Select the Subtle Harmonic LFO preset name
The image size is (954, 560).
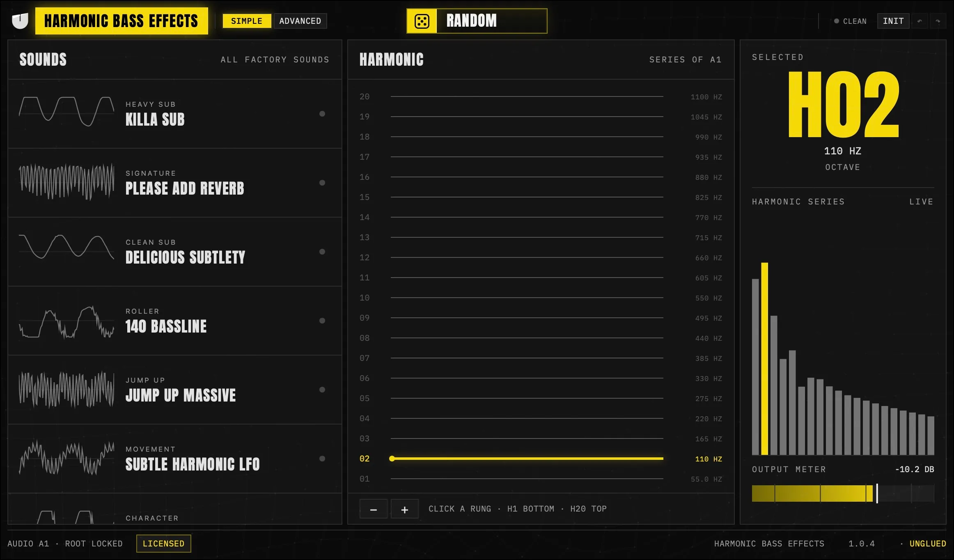click(x=193, y=464)
